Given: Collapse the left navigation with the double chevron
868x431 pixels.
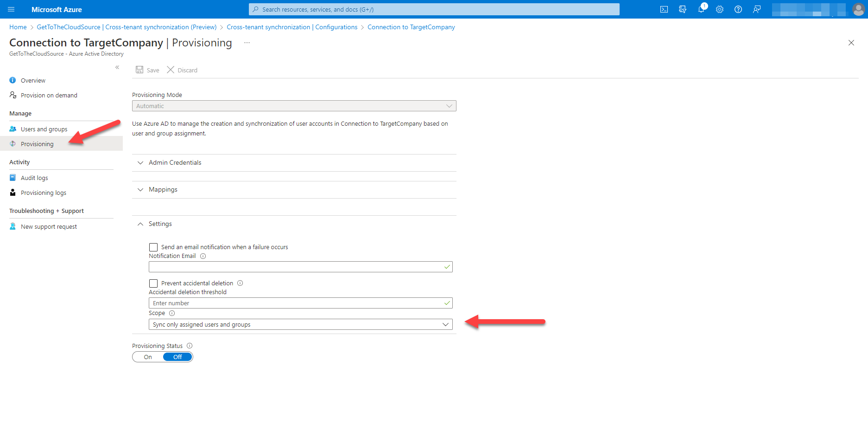Looking at the screenshot, I should 117,67.
